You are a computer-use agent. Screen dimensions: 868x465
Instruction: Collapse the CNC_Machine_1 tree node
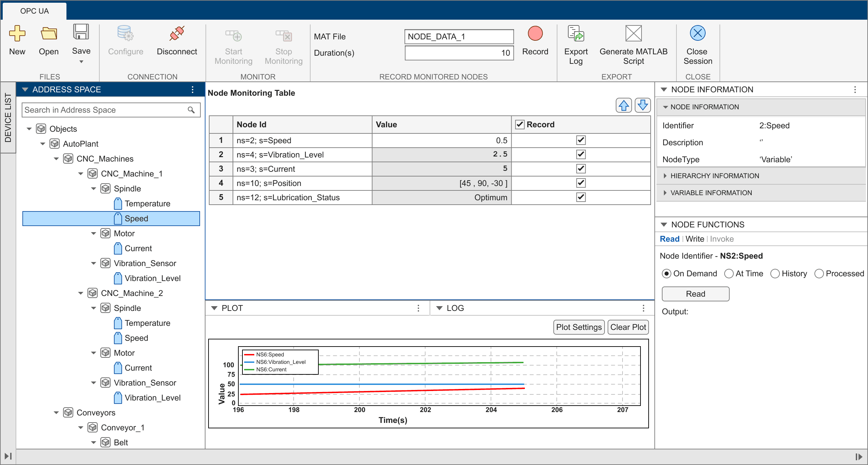point(81,174)
